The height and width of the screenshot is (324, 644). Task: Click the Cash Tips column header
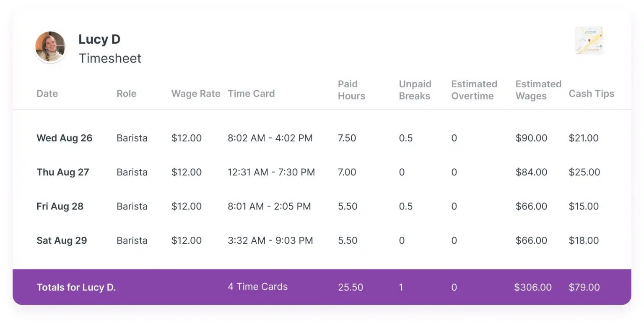click(x=591, y=94)
